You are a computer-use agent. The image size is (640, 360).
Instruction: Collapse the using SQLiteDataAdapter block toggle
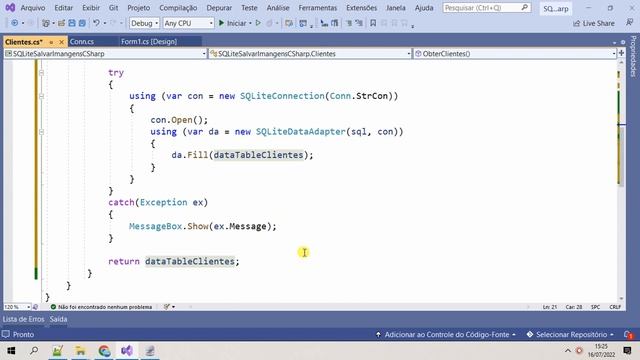(x=41, y=132)
